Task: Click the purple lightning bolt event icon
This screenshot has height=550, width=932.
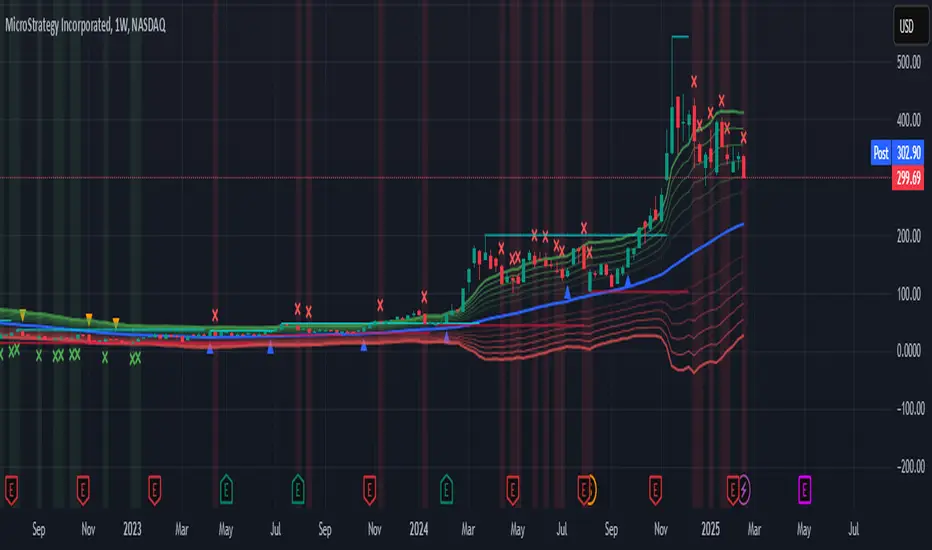Action: click(x=744, y=490)
